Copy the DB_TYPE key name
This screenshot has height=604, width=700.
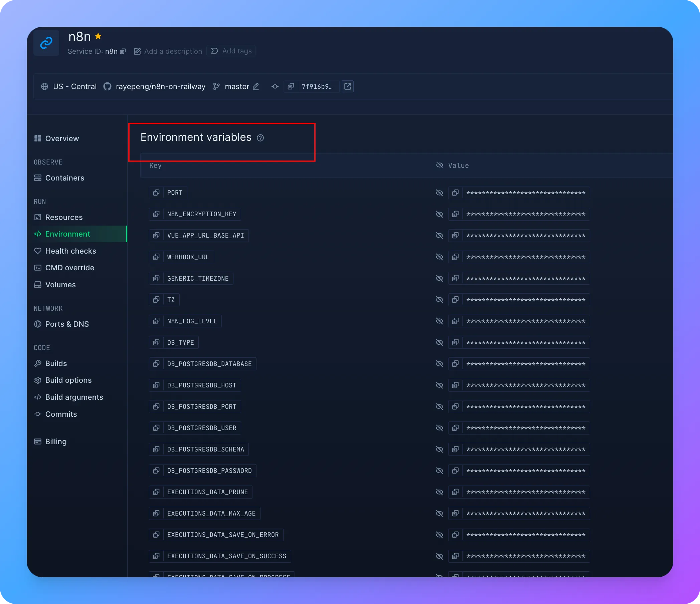[156, 342]
